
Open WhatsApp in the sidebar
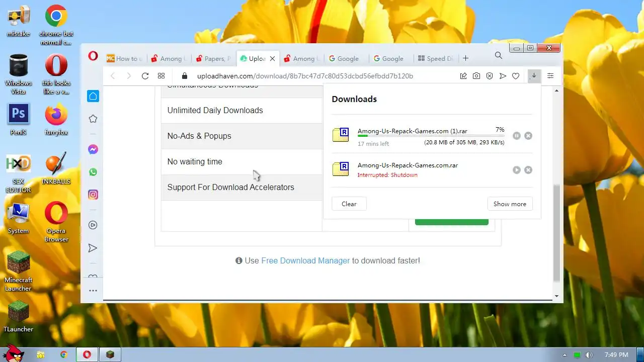pyautogui.click(x=93, y=172)
